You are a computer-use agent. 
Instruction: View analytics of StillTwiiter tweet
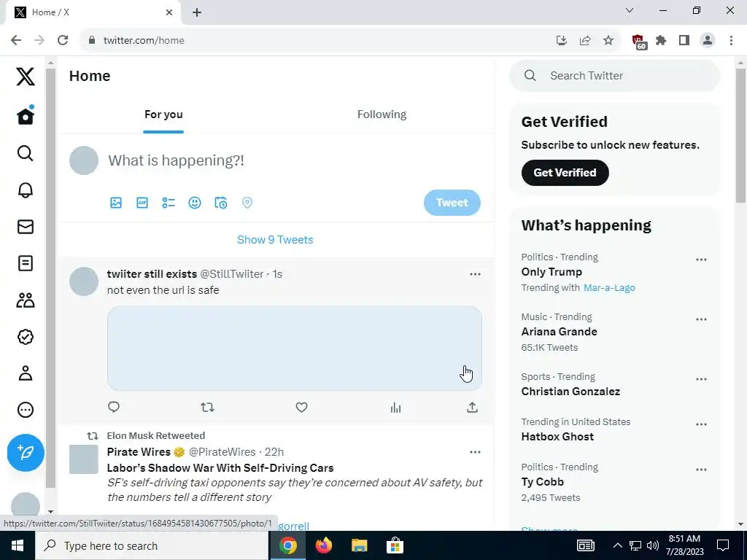[x=396, y=407]
